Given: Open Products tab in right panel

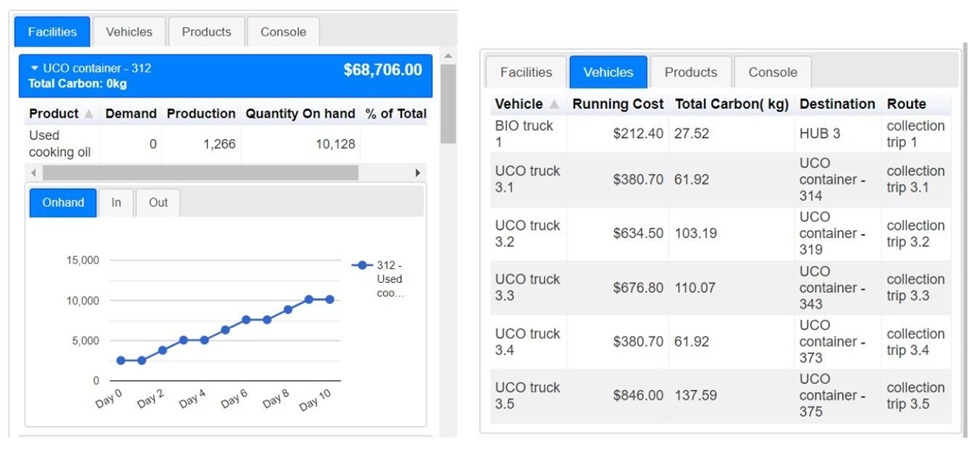Looking at the screenshot, I should (x=691, y=72).
